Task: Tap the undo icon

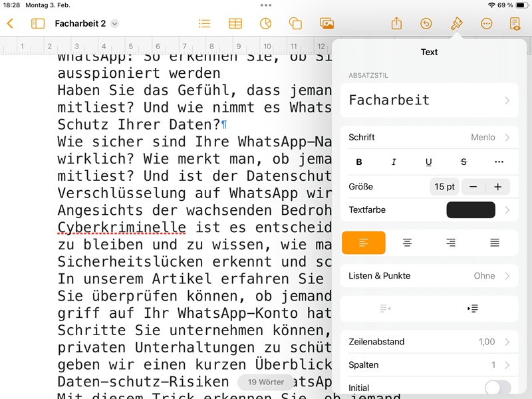Action: pos(426,23)
